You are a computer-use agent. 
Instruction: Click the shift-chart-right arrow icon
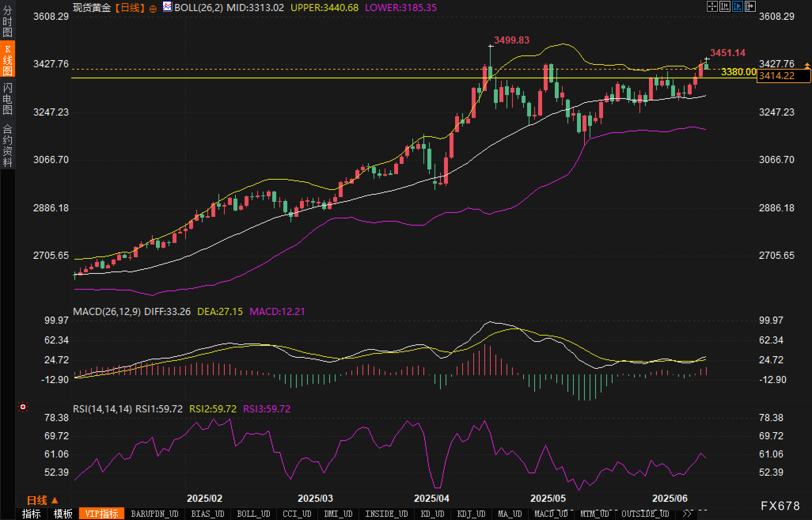(x=750, y=6)
